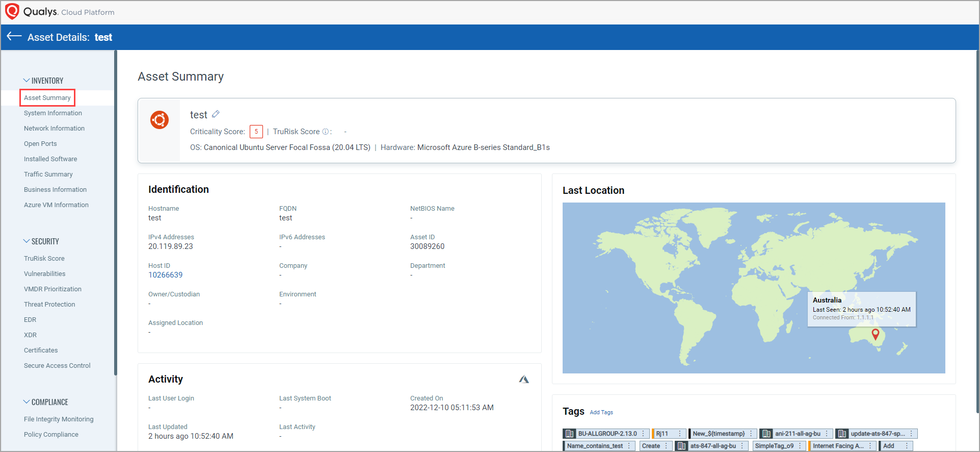
Task: Open the kebab menu on BU-ALLGROUP-2.13.0 tag
Action: pyautogui.click(x=643, y=434)
